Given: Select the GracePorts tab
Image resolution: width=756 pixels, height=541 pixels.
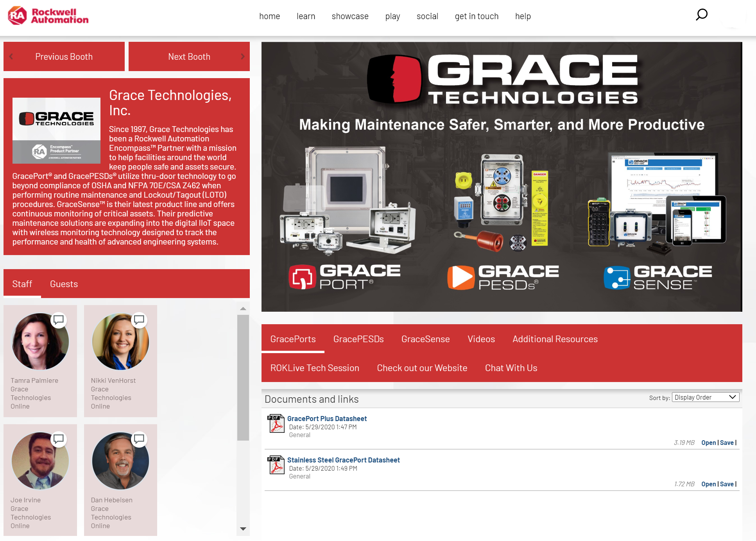Looking at the screenshot, I should (293, 339).
